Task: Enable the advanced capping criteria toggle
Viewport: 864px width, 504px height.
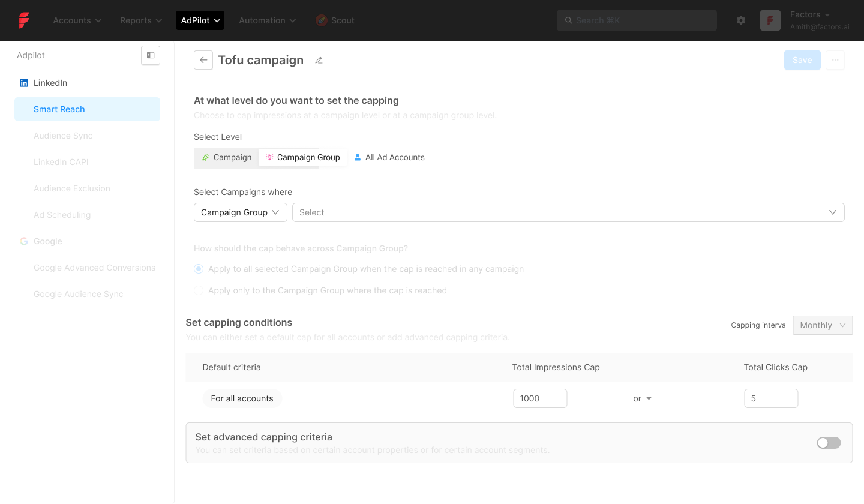Action: tap(829, 443)
